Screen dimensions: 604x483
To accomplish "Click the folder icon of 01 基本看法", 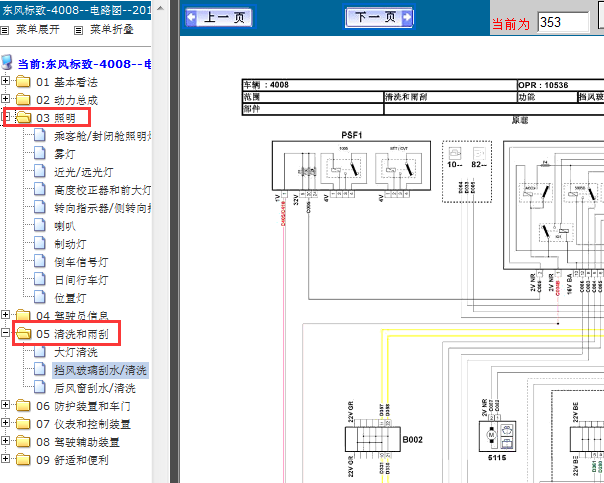I will click(23, 81).
